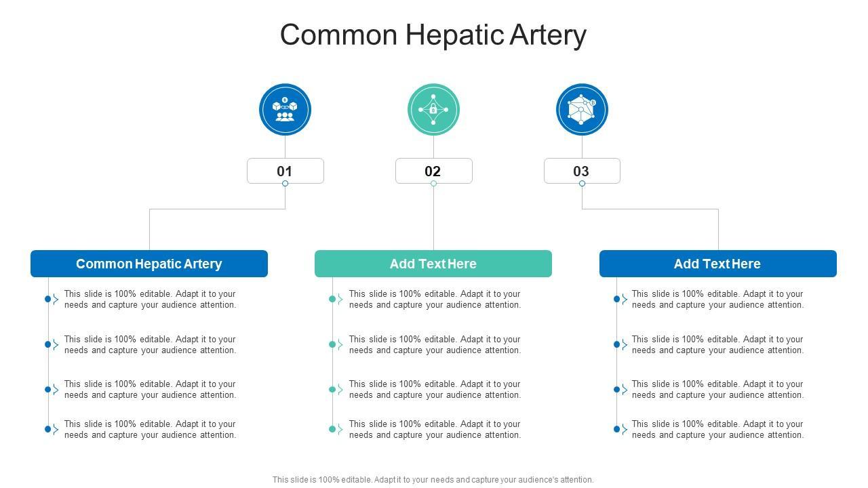Select the footer editable slide text
Viewport: 868px width, 488px height.
[433, 480]
